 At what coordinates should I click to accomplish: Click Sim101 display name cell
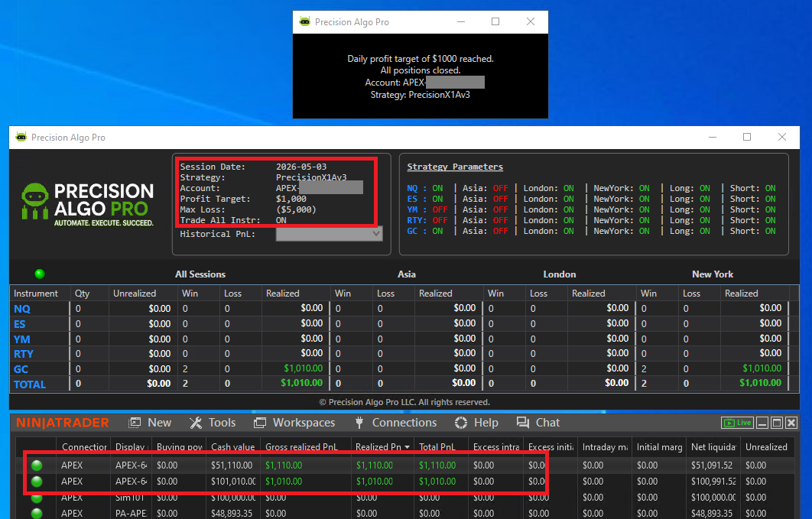coord(131,498)
